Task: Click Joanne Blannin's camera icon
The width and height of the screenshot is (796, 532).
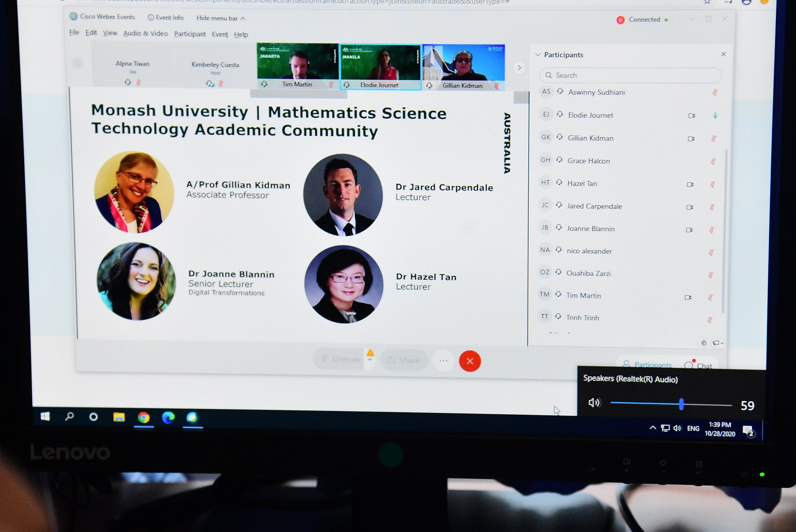Action: click(x=690, y=230)
